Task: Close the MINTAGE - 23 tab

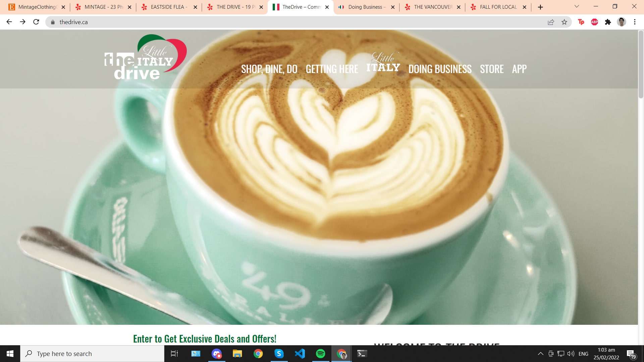Action: point(129,7)
